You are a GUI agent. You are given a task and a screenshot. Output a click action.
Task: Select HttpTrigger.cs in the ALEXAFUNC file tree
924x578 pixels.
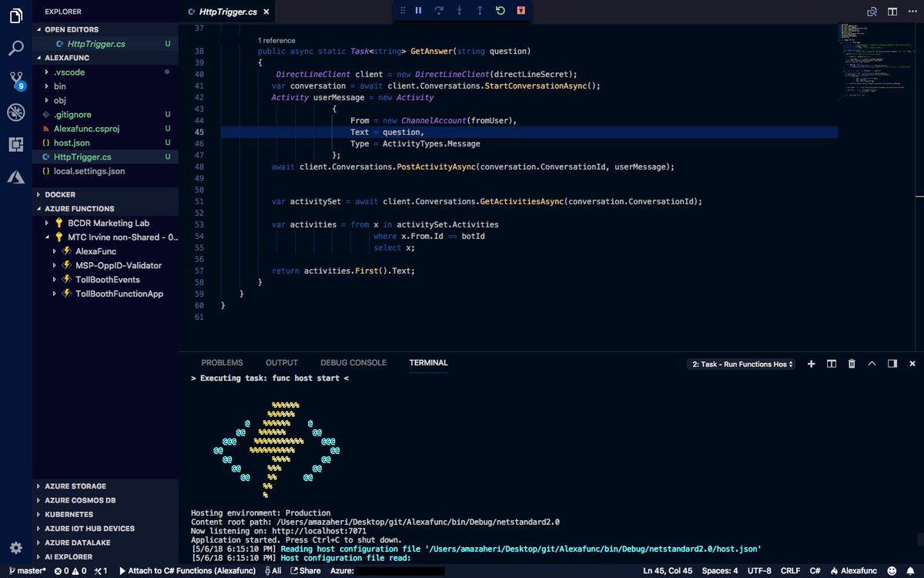[105, 157]
